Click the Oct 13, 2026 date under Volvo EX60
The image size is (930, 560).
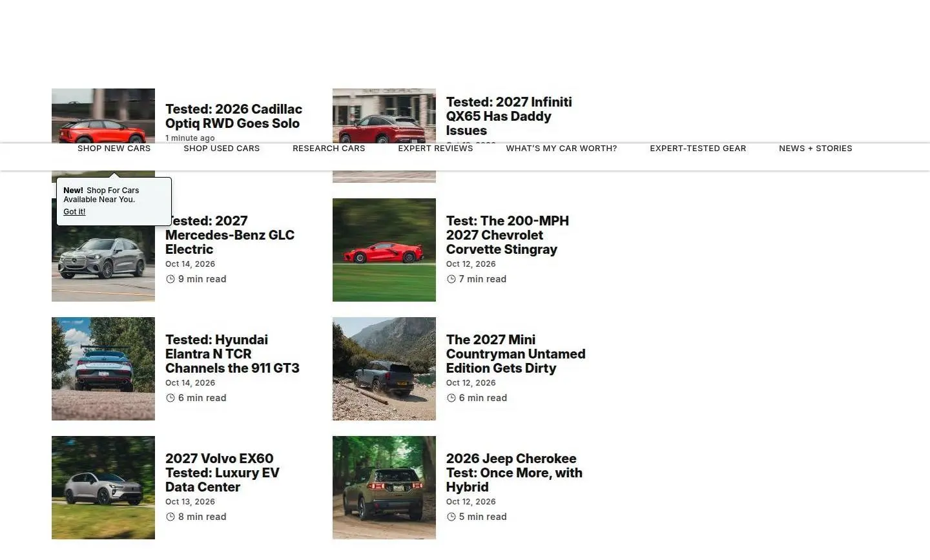pos(190,502)
